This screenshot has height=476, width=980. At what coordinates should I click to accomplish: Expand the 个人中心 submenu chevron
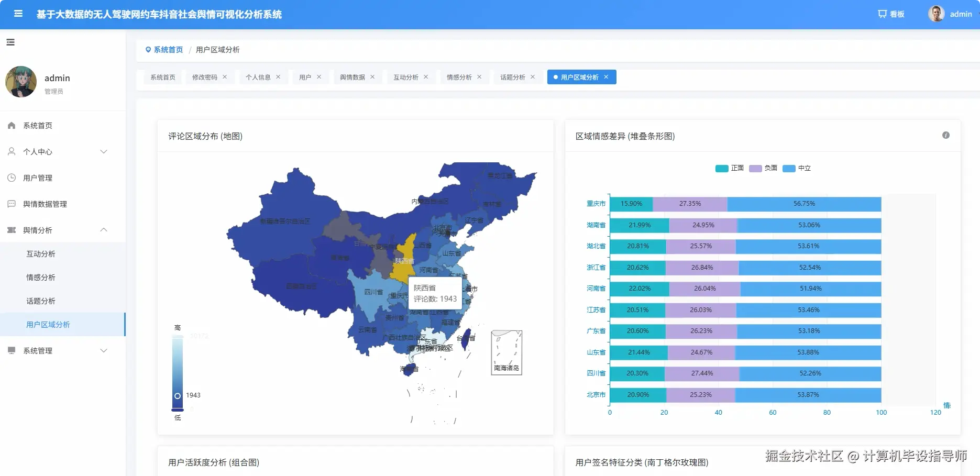(x=104, y=152)
